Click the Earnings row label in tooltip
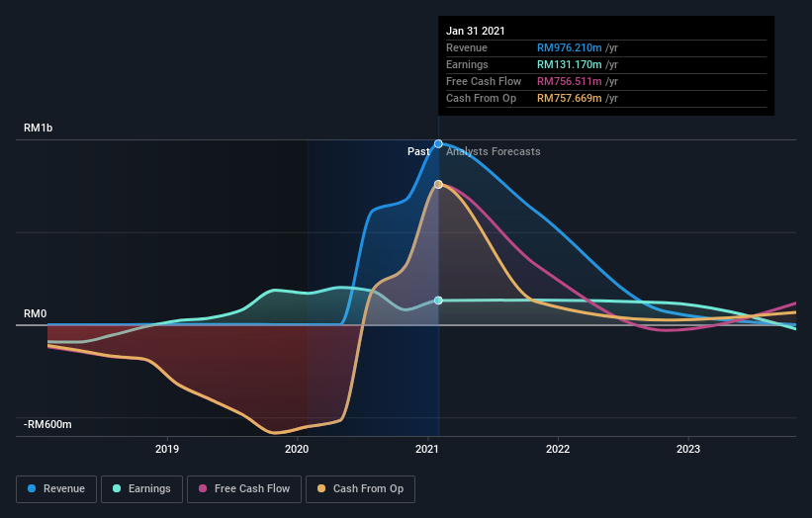The height and width of the screenshot is (518, 812). [x=467, y=64]
